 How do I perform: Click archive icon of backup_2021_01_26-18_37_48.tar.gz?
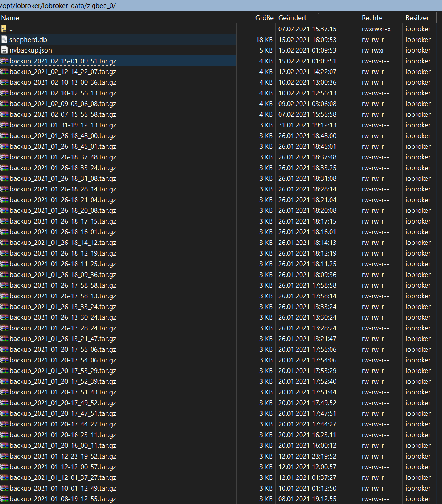click(x=4, y=157)
